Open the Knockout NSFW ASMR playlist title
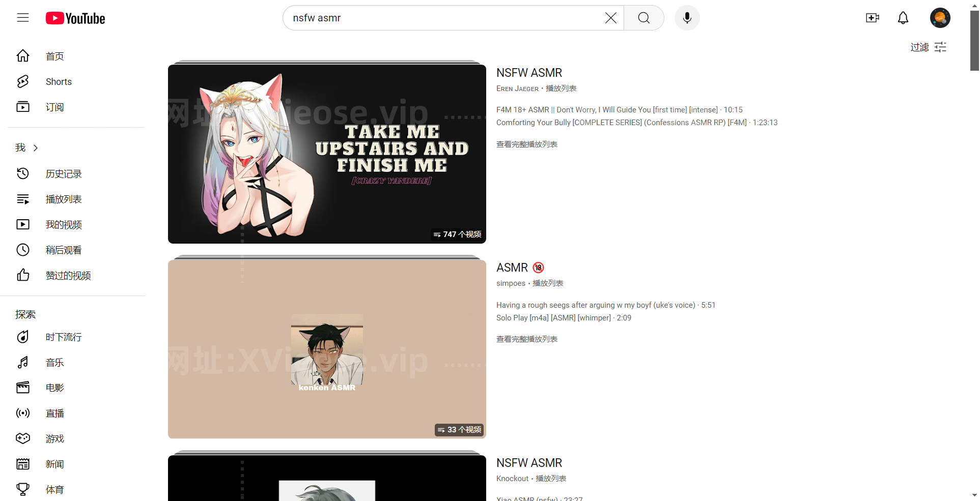Viewport: 980px width, 501px height. tap(529, 463)
